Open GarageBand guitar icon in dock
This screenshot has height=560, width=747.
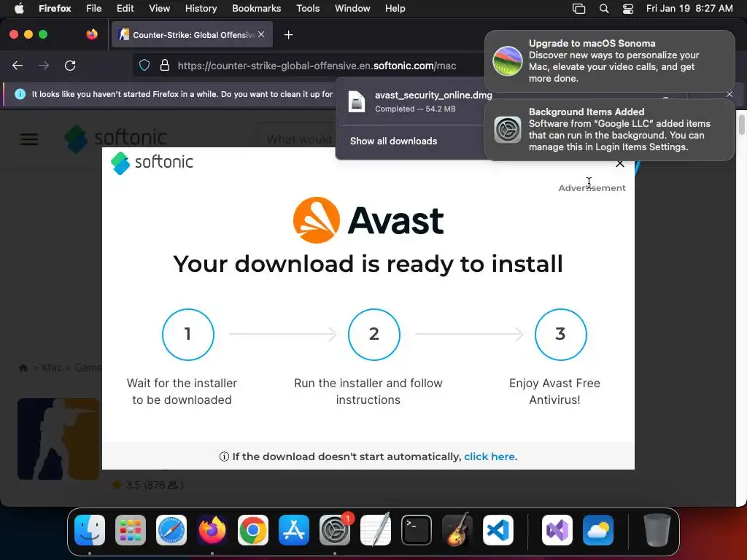[x=457, y=530]
